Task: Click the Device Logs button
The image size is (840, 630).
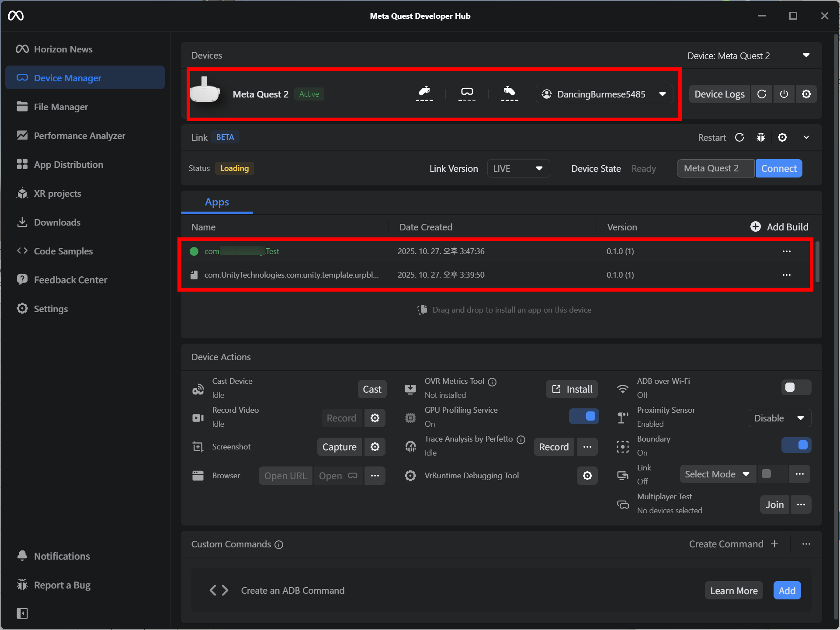Action: 719,94
